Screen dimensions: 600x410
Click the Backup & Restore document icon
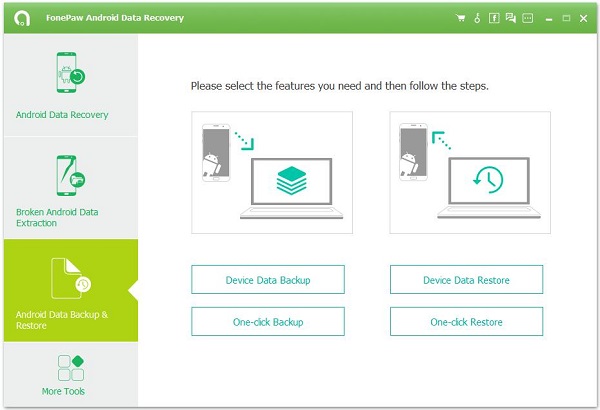pyautogui.click(x=71, y=278)
